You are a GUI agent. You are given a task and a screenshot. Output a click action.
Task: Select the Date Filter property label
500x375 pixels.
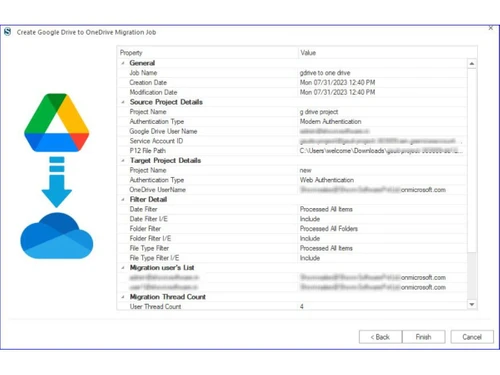click(143, 209)
